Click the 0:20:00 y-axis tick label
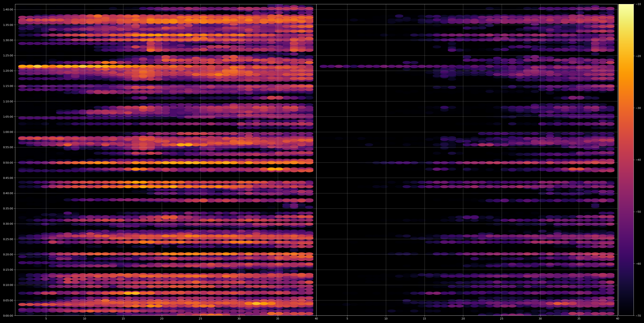This screenshot has height=323, width=644. [x=8, y=254]
